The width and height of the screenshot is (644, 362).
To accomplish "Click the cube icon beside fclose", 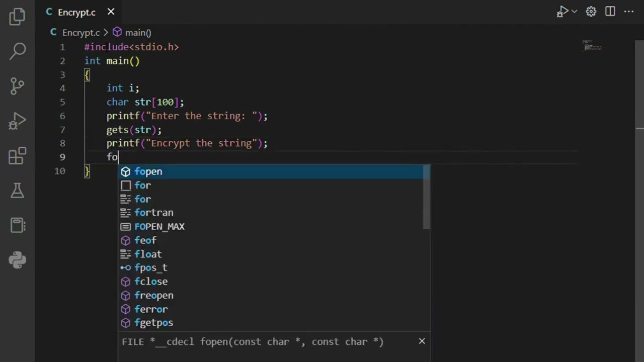I will 126,282.
